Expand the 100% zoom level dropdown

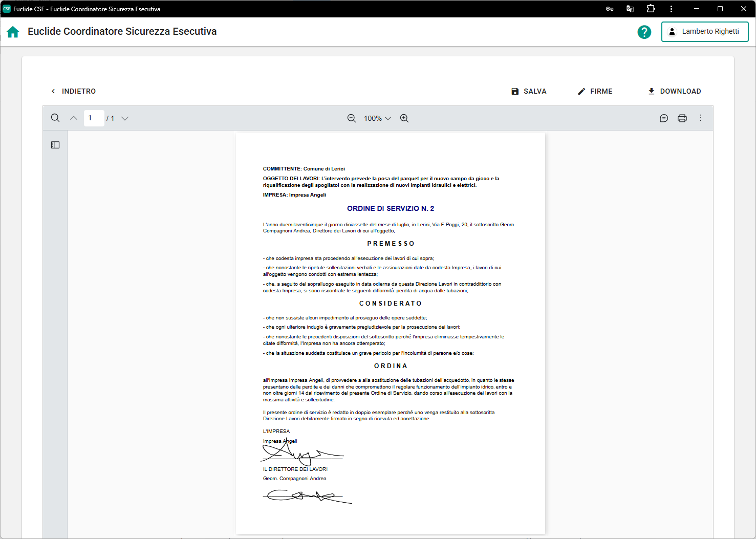(x=377, y=118)
